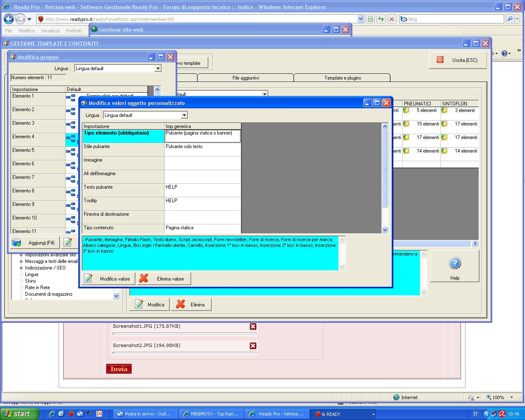Remove Screenshot2.JPG attachment with red X
The image size is (525, 420).
point(253,346)
